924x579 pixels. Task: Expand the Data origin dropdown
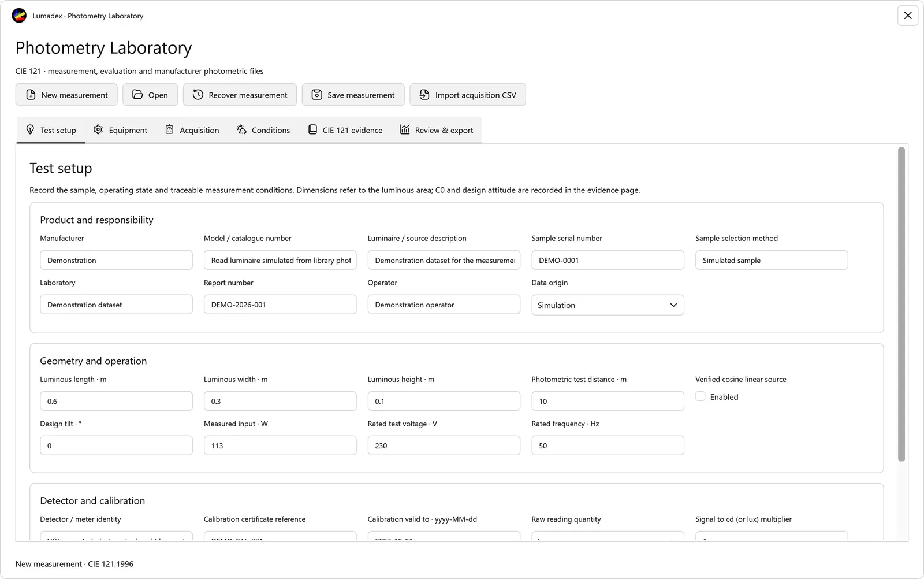[608, 305]
